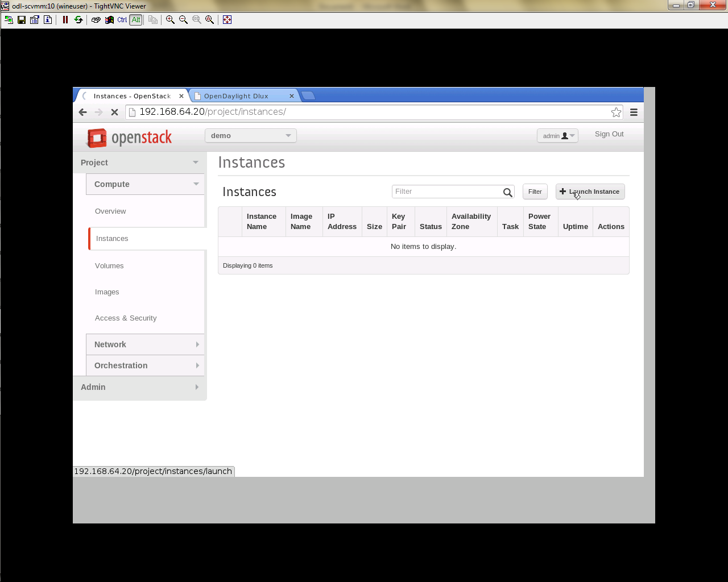This screenshot has height=582, width=728.
Task: Open the demo project dropdown
Action: [251, 135]
